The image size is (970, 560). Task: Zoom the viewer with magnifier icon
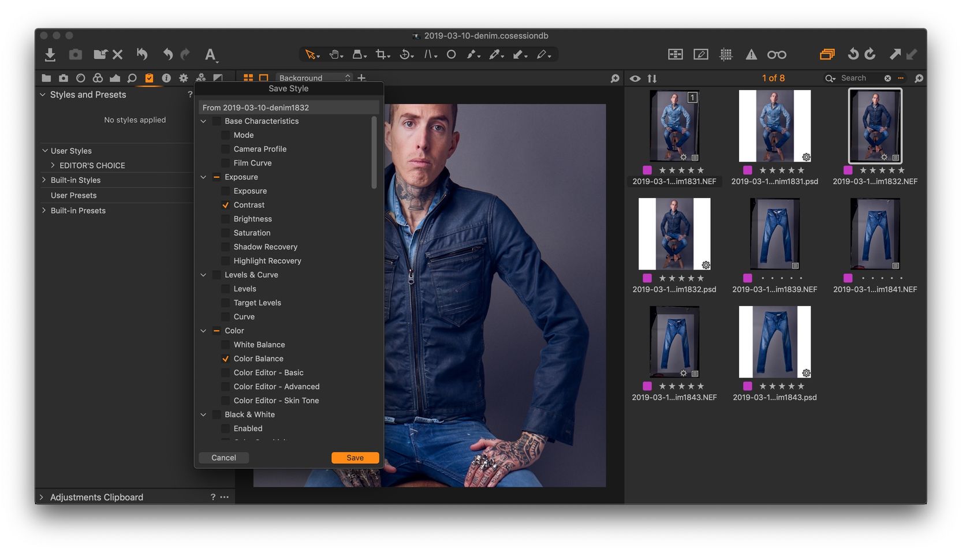point(615,79)
